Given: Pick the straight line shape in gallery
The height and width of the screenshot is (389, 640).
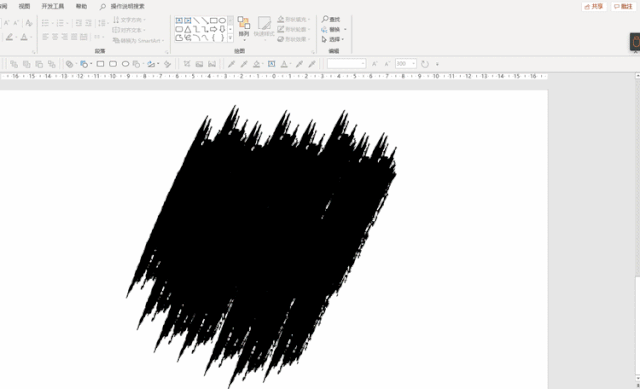Looking at the screenshot, I should click(196, 20).
